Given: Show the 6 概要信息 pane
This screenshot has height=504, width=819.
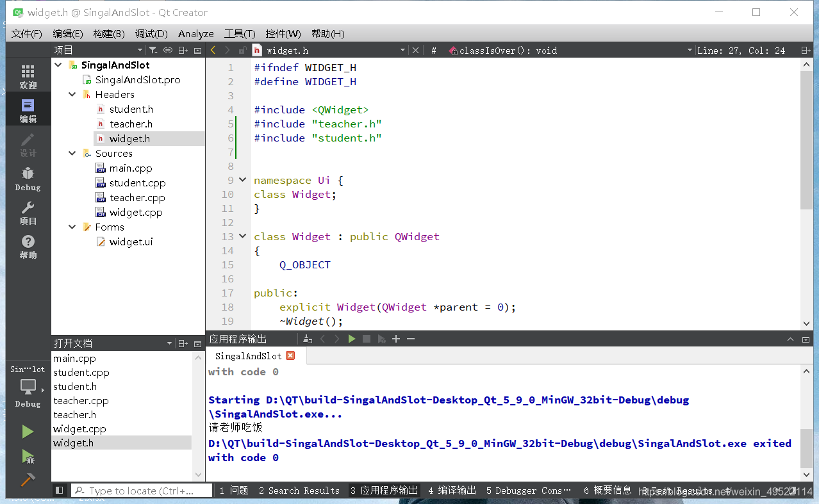Looking at the screenshot, I should (x=608, y=491).
